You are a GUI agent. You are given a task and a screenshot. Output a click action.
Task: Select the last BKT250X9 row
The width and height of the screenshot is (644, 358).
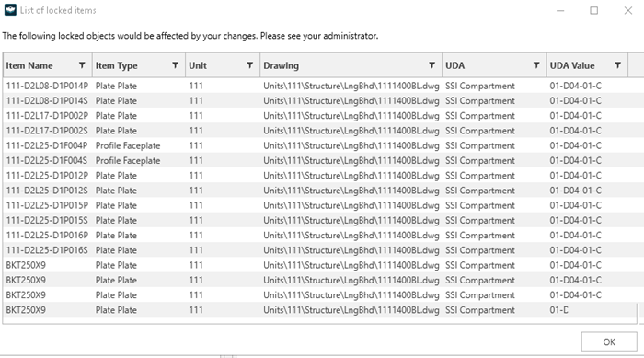point(320,310)
